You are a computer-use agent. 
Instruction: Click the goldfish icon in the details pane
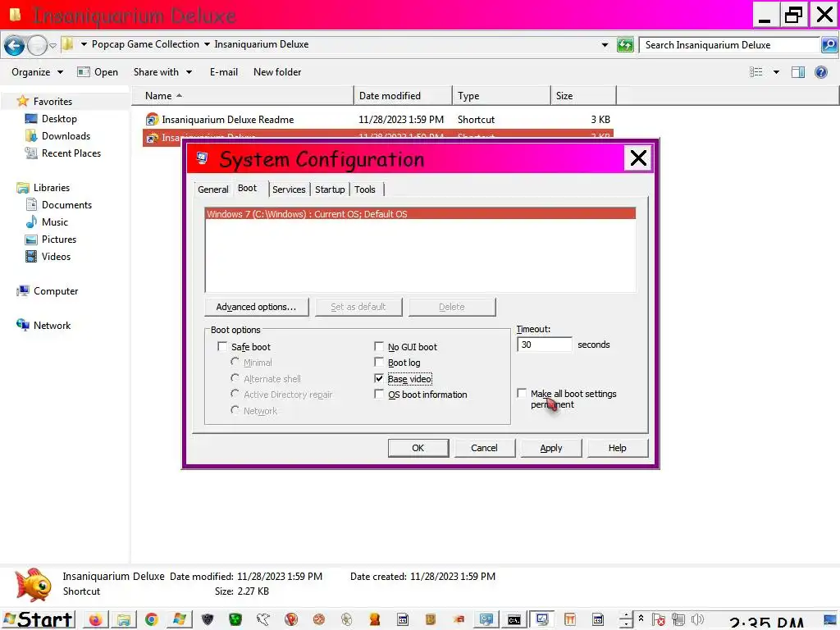(x=33, y=584)
